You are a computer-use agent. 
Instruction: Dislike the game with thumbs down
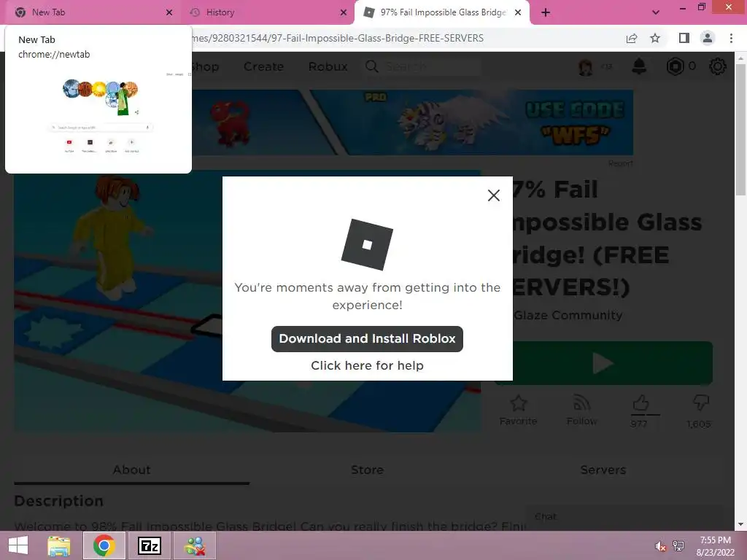[x=701, y=402]
